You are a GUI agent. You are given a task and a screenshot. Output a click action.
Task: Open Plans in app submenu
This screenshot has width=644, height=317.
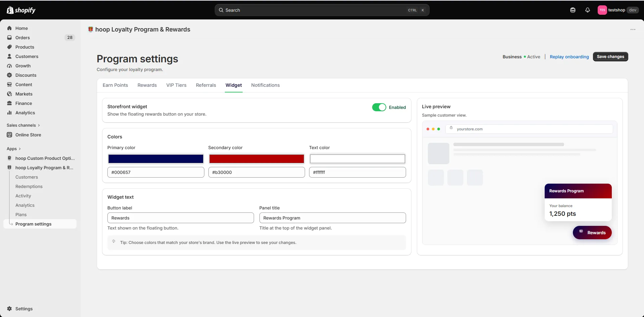21,214
